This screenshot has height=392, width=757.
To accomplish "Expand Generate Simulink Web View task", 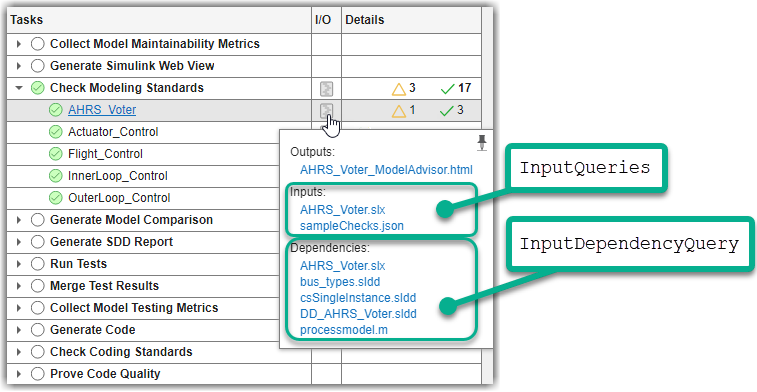I will [19, 66].
